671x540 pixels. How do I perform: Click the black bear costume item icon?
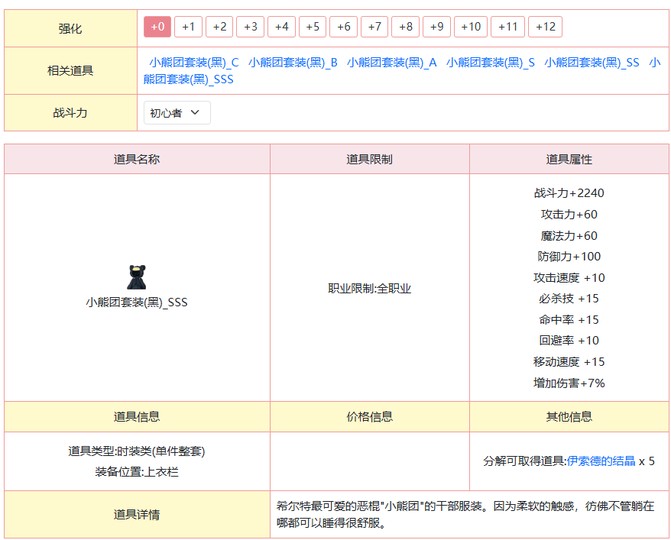point(137,277)
